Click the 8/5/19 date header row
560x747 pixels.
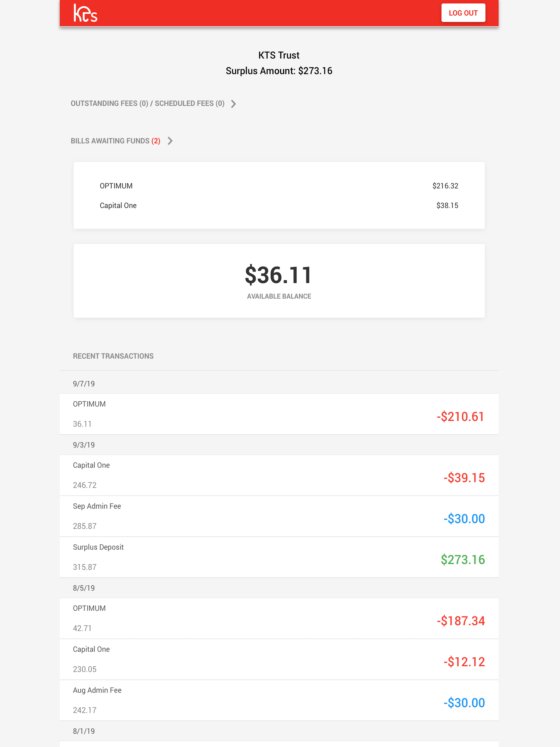click(279, 588)
